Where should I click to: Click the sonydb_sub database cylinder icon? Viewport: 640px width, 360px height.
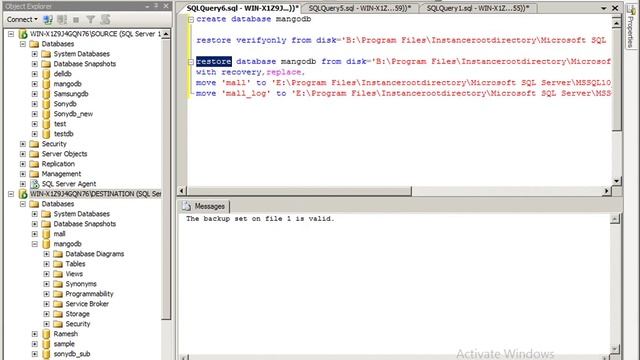point(46,354)
